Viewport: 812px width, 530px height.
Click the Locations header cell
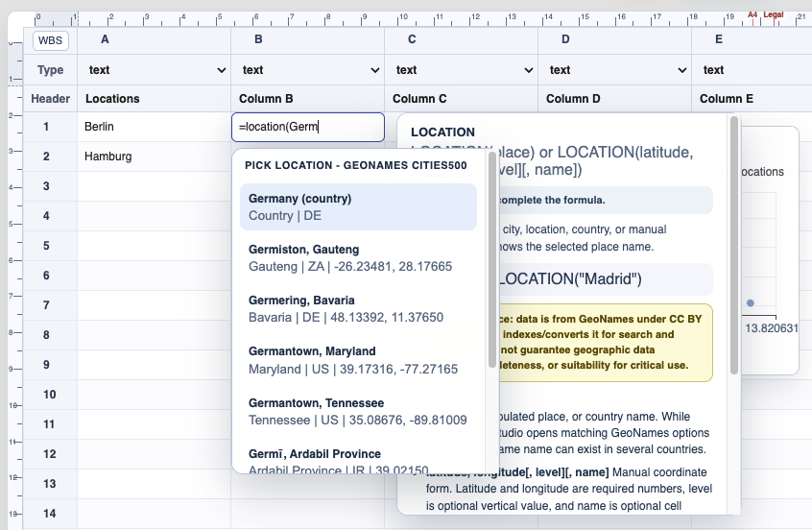point(154,99)
